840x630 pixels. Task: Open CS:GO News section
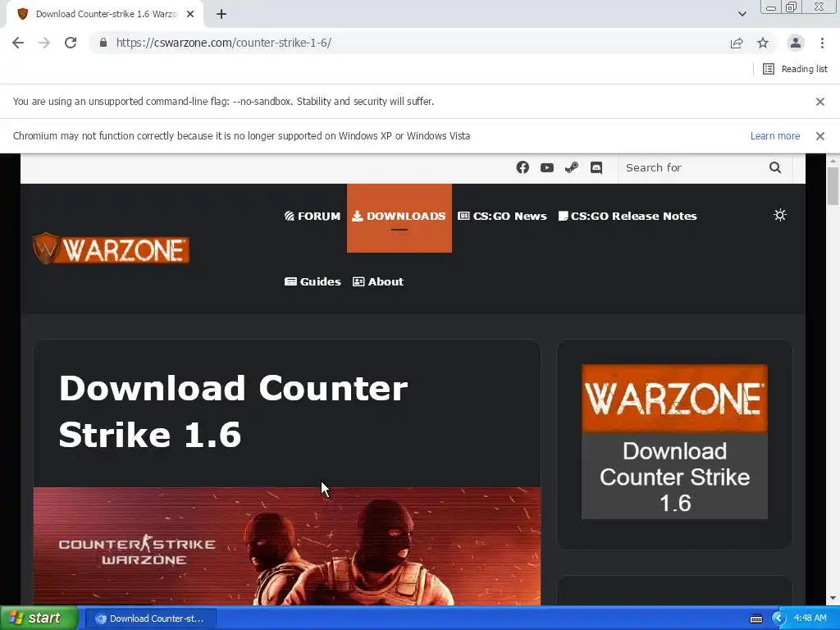coord(502,216)
